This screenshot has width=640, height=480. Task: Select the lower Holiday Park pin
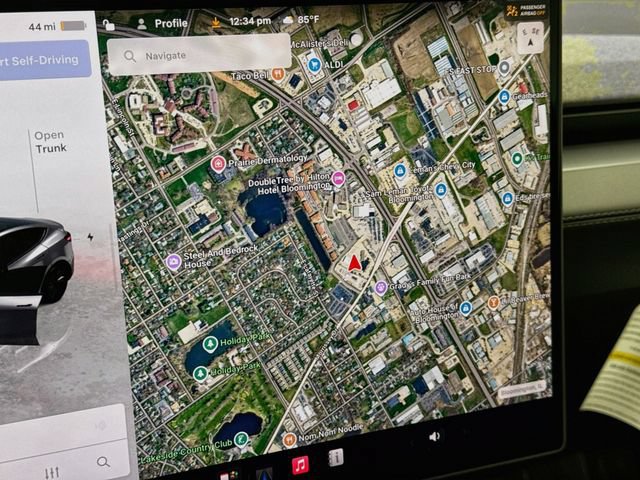tap(200, 373)
